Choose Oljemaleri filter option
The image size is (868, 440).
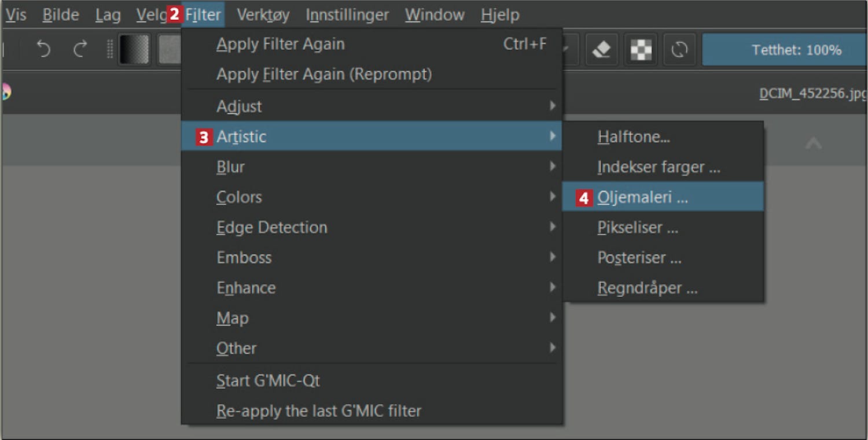(x=663, y=197)
